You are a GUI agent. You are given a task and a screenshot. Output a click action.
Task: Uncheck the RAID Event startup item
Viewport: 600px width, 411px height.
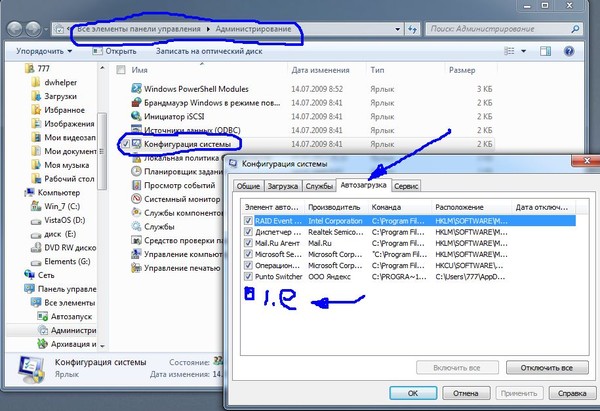248,221
